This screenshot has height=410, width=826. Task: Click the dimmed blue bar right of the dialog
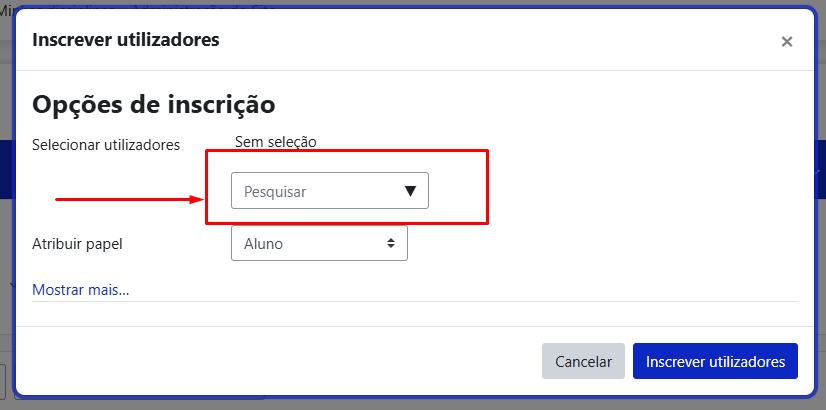[x=821, y=169]
